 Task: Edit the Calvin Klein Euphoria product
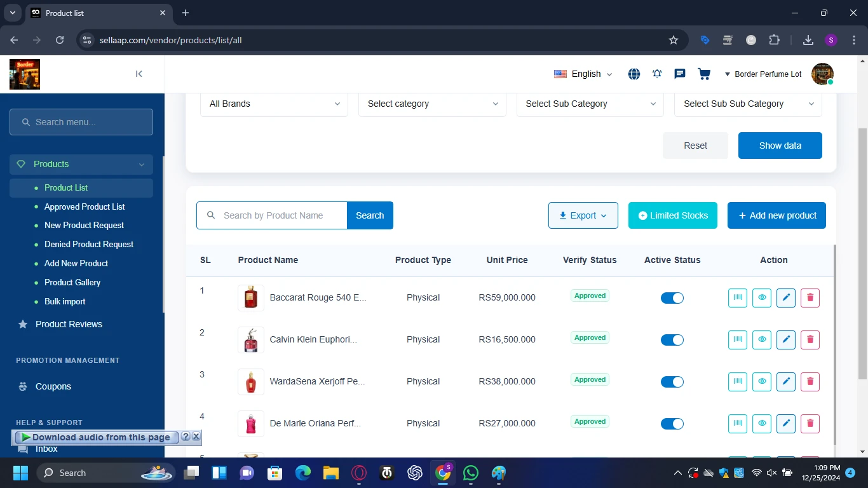(x=786, y=339)
